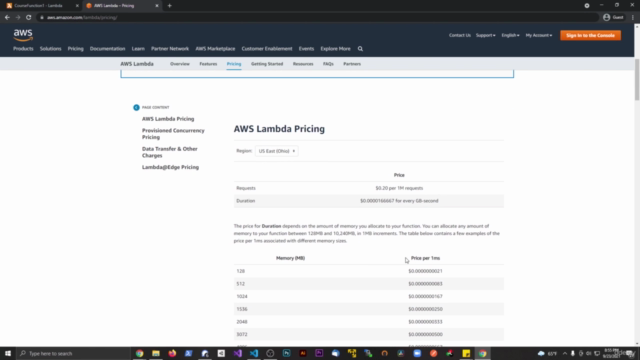Click the AWS logo
The image size is (640, 360).
[23, 35]
